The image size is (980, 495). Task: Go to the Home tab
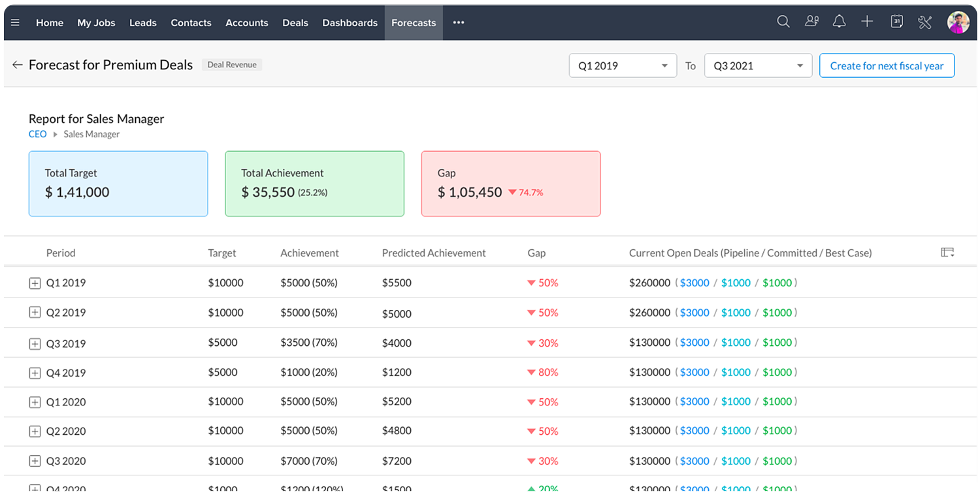[x=50, y=22]
